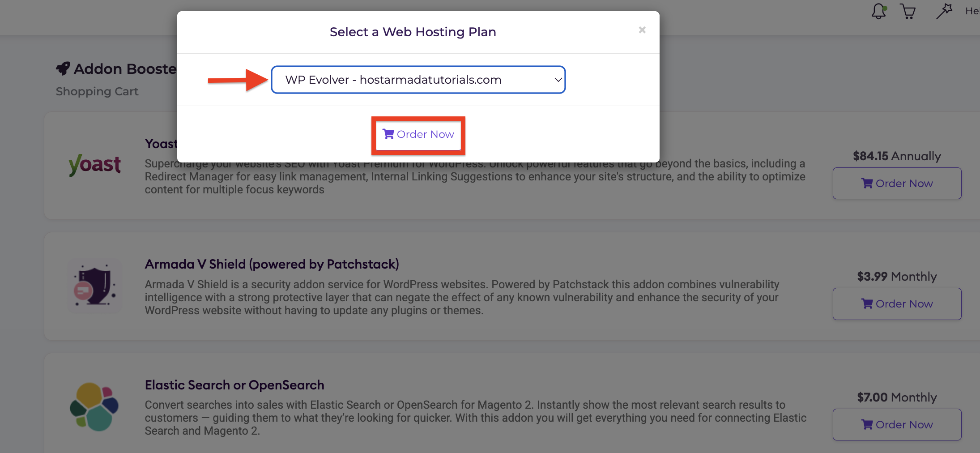
Task: Open the shopping cart icon in header
Action: click(x=908, y=11)
